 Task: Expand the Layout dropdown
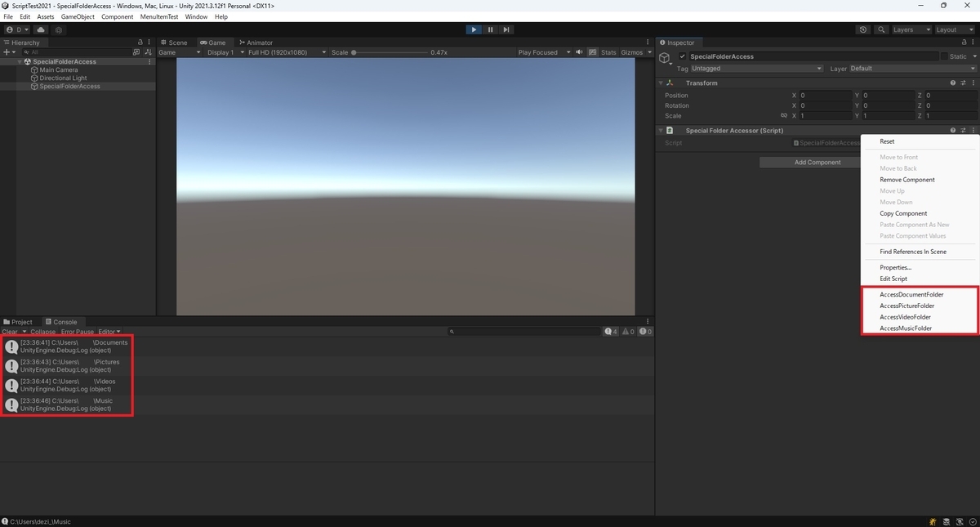pyautogui.click(x=952, y=29)
